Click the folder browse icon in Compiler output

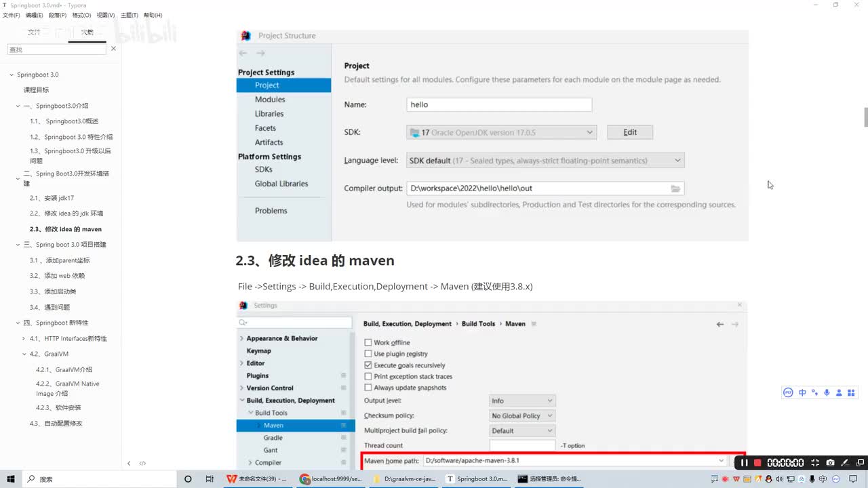(x=675, y=188)
